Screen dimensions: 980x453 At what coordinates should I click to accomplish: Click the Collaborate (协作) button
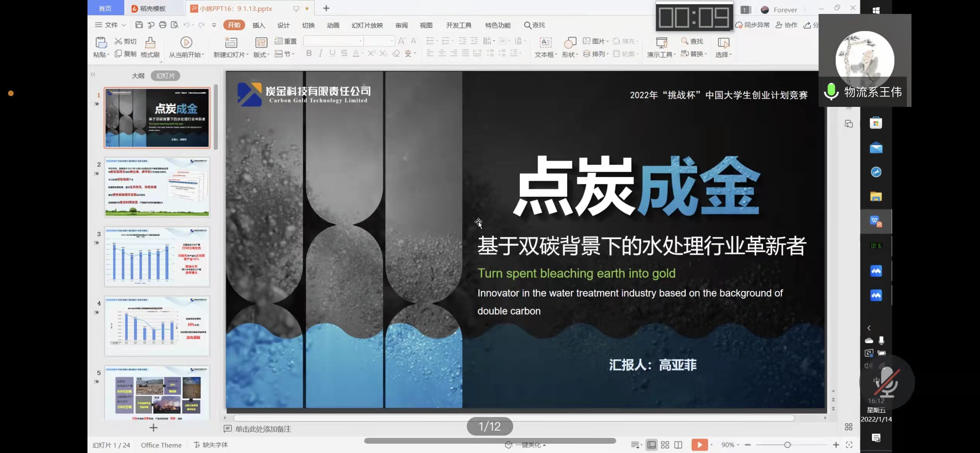pos(786,25)
